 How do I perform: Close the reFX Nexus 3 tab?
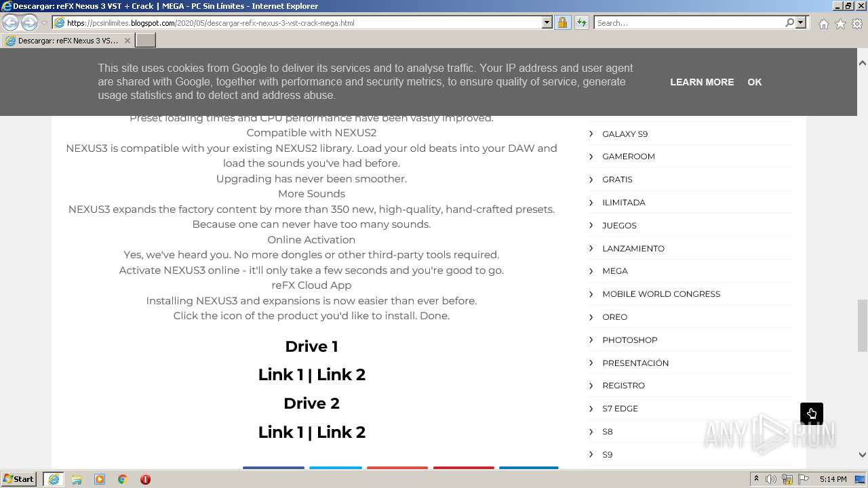127,41
